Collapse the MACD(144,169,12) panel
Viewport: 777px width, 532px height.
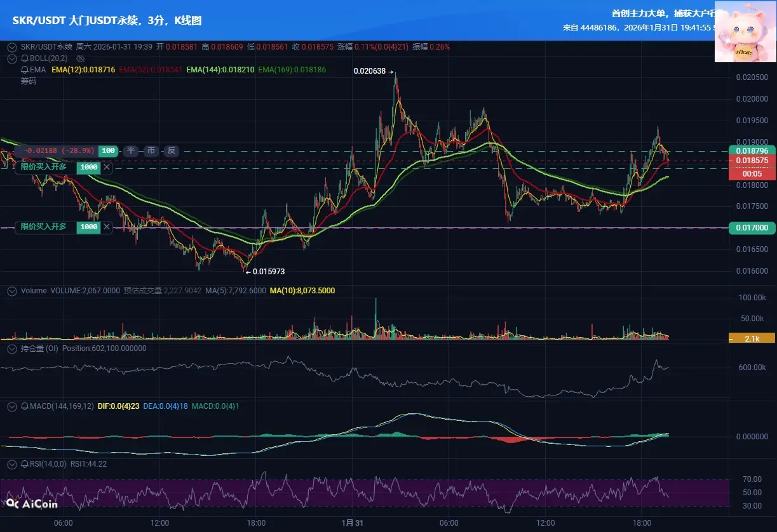pyautogui.click(x=12, y=406)
